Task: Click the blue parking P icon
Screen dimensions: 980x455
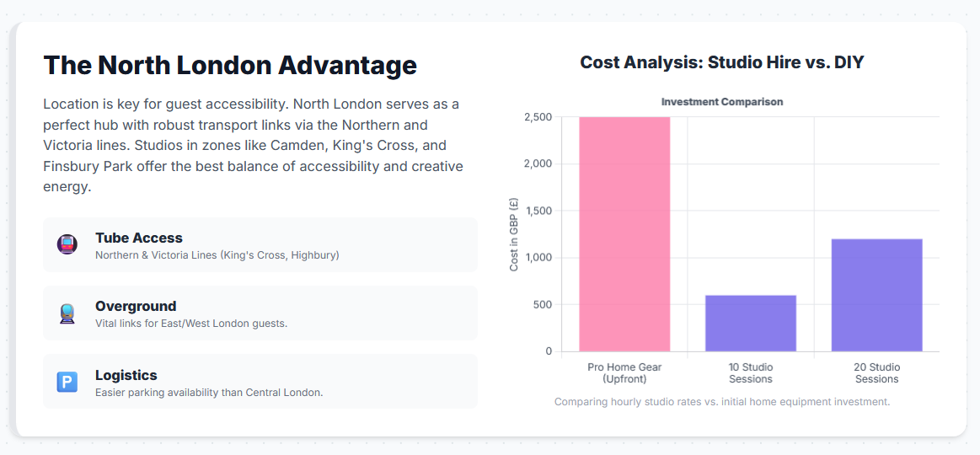Action: click(67, 382)
